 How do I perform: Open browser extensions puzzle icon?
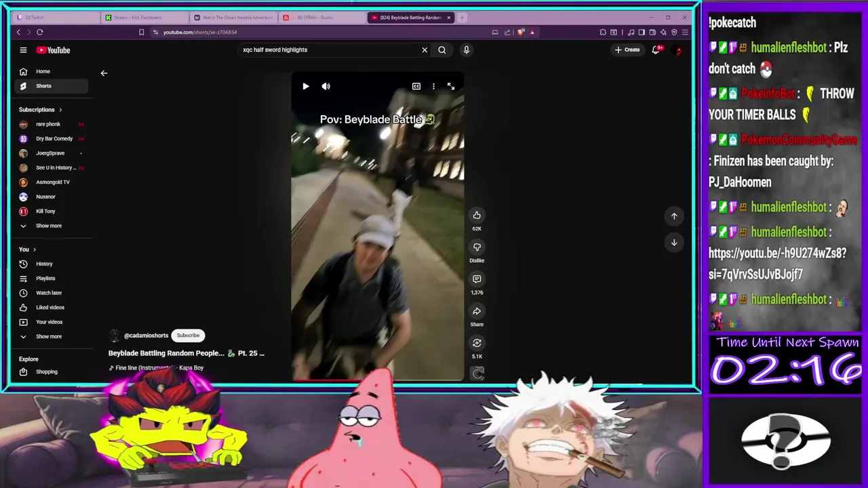[x=603, y=32]
